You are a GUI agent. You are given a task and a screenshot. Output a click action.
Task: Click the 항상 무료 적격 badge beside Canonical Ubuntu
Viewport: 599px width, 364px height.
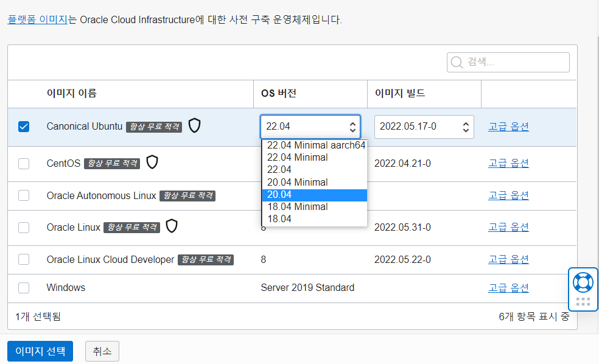(x=154, y=127)
